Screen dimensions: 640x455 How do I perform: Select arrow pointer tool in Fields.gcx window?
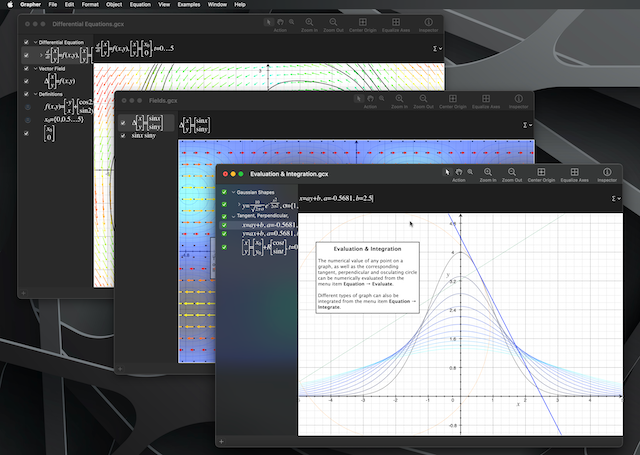(x=359, y=99)
